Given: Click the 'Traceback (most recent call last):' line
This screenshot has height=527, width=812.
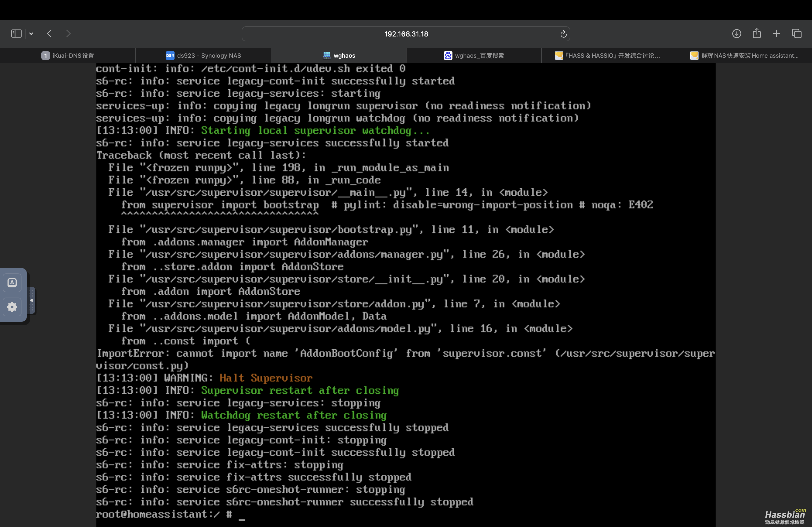Looking at the screenshot, I should pyautogui.click(x=201, y=155).
